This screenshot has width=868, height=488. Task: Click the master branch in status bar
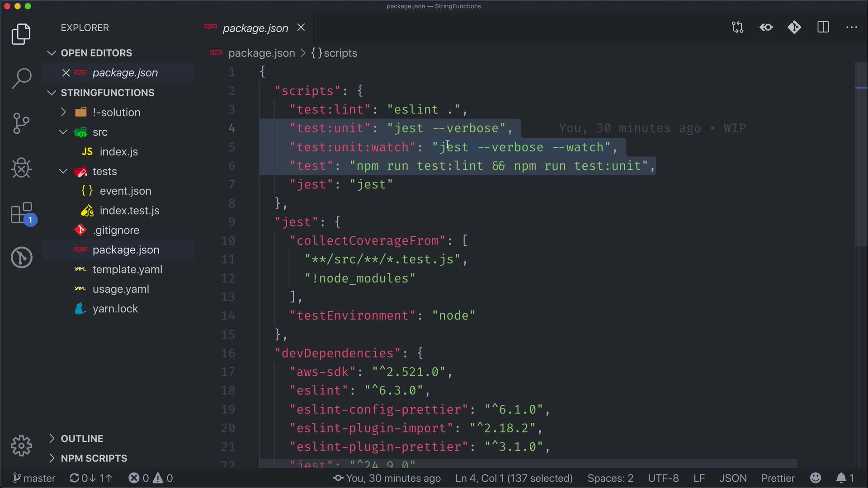tap(34, 478)
